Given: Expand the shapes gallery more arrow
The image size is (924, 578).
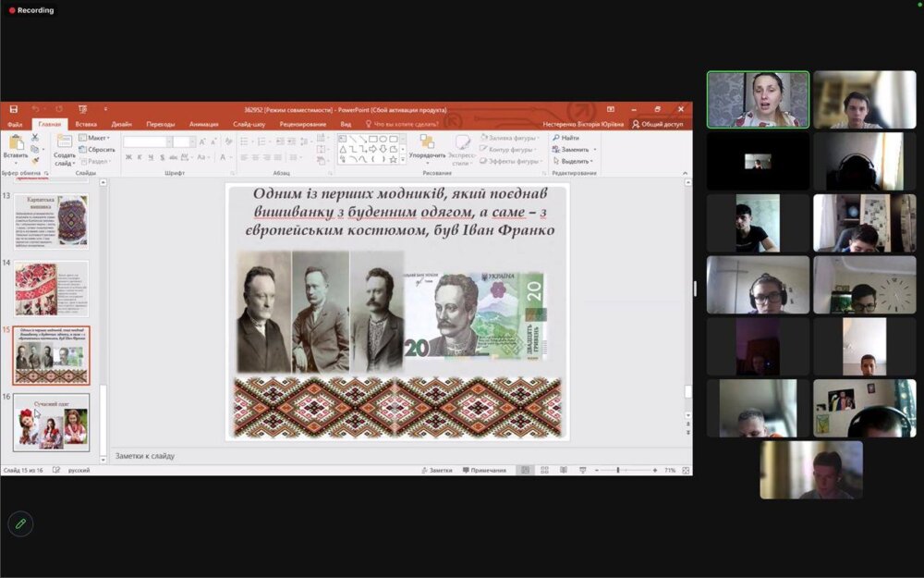Looking at the screenshot, I should point(403,159).
